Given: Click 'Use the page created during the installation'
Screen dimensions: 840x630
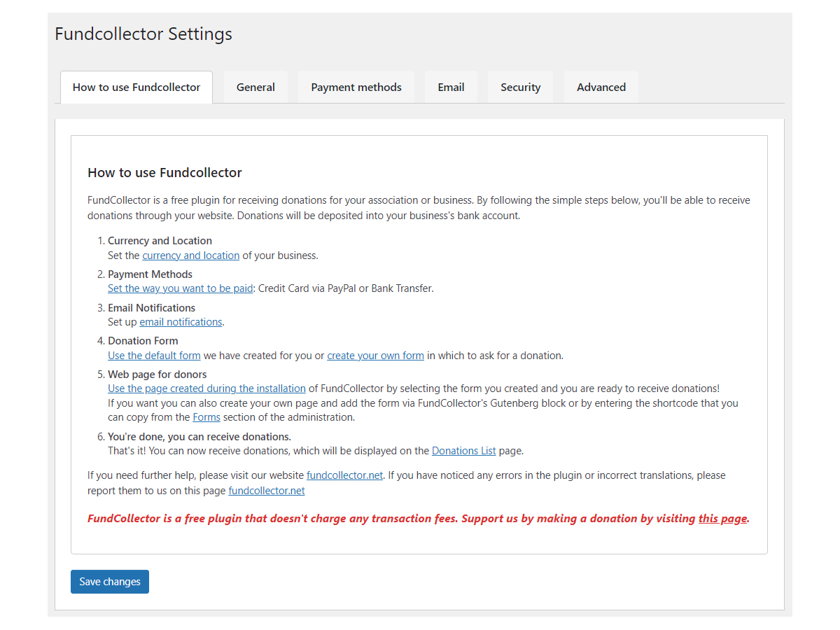Looking at the screenshot, I should tap(206, 388).
